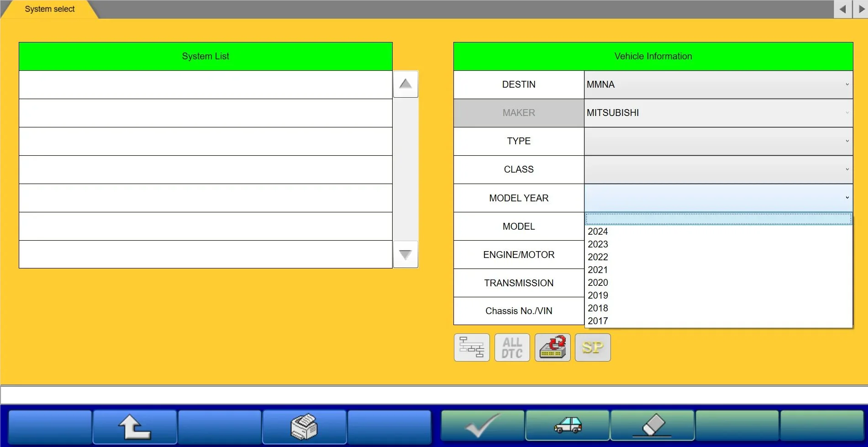Screen dimensions: 868x447
Task: Click the white status message bar
Action: [x=434, y=395]
